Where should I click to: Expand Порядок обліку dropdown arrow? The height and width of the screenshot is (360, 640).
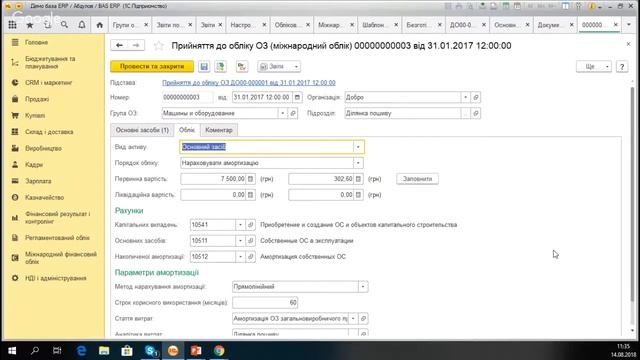(358, 163)
